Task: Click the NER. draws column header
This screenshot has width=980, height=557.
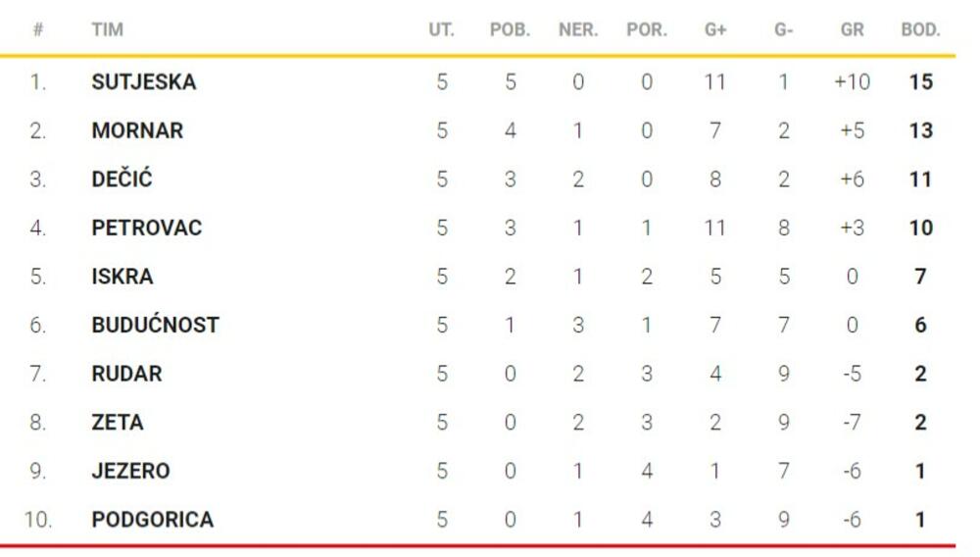Action: (578, 29)
